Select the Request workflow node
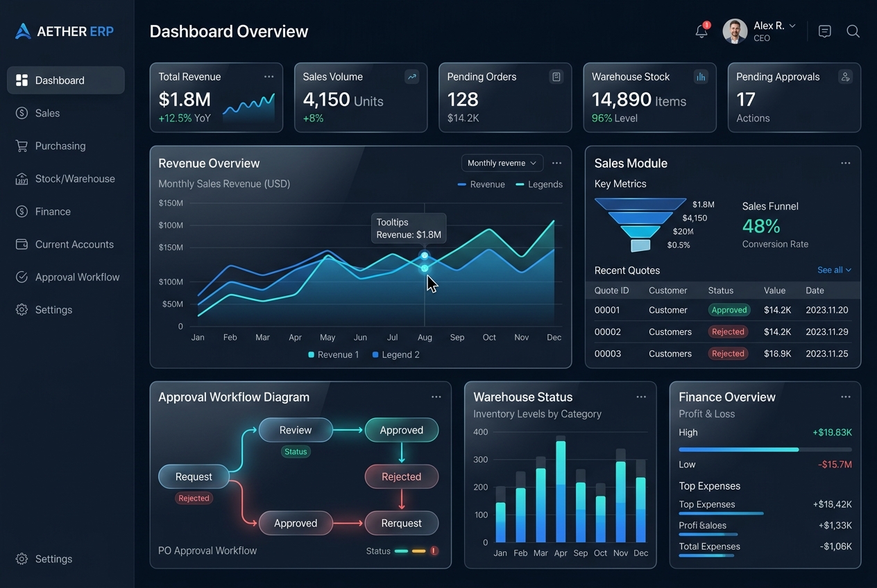This screenshot has width=877, height=588. (194, 477)
